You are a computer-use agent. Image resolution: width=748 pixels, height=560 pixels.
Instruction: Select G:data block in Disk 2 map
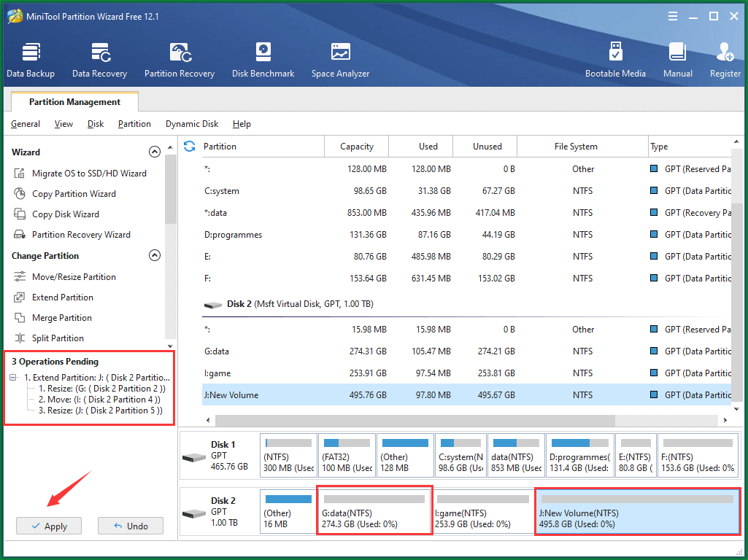click(374, 510)
